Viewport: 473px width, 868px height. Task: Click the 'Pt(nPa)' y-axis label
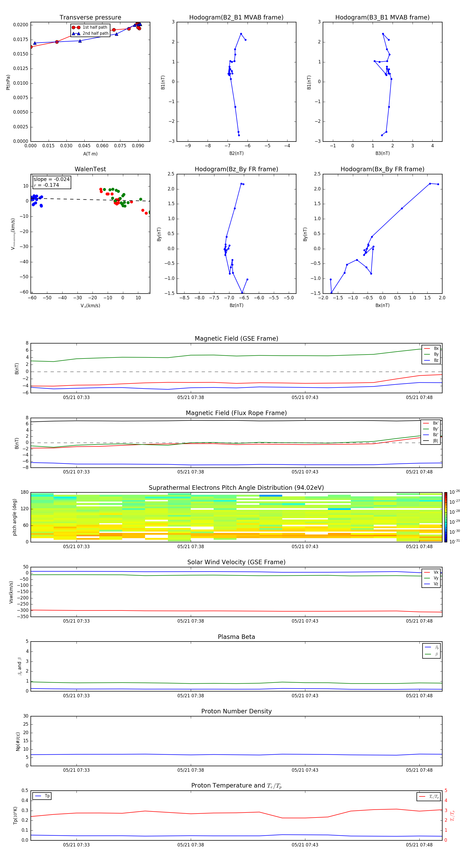point(8,82)
